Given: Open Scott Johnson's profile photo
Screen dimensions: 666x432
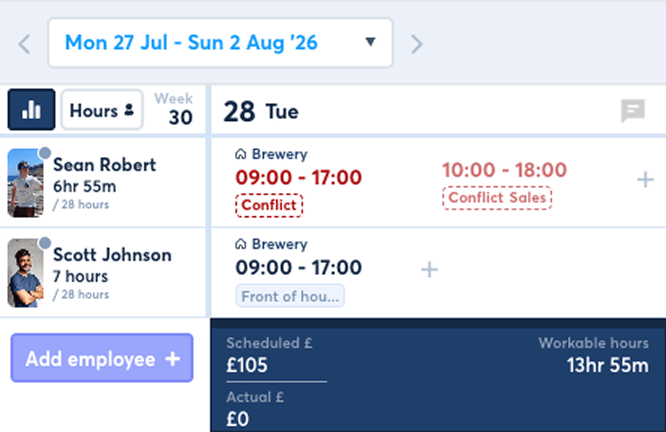Looking at the screenshot, I should [x=25, y=273].
